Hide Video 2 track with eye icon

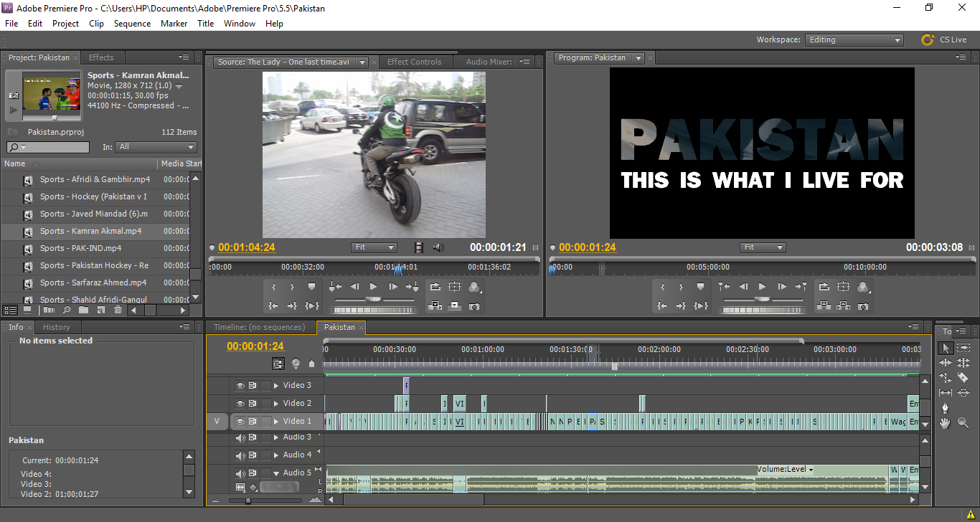(240, 403)
